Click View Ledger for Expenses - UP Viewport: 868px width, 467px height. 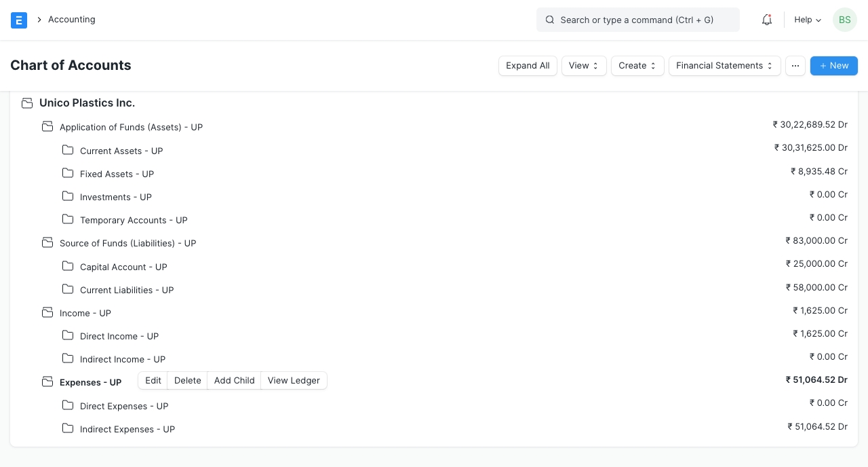tap(294, 381)
